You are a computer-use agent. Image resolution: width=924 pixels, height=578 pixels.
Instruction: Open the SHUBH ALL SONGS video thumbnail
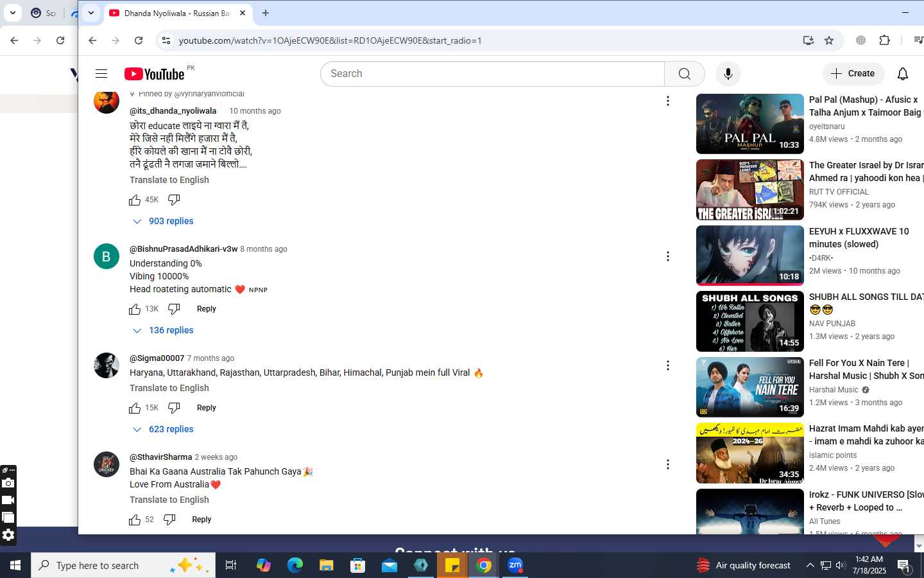tap(750, 321)
